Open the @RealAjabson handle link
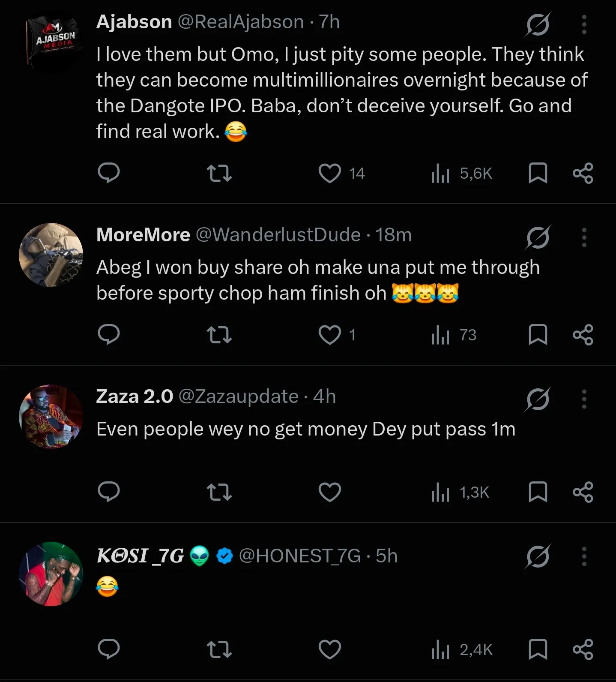The height and width of the screenshot is (682, 616). point(241,22)
